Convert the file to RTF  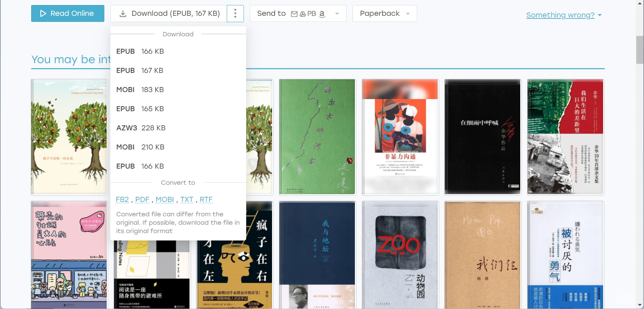[206, 200]
